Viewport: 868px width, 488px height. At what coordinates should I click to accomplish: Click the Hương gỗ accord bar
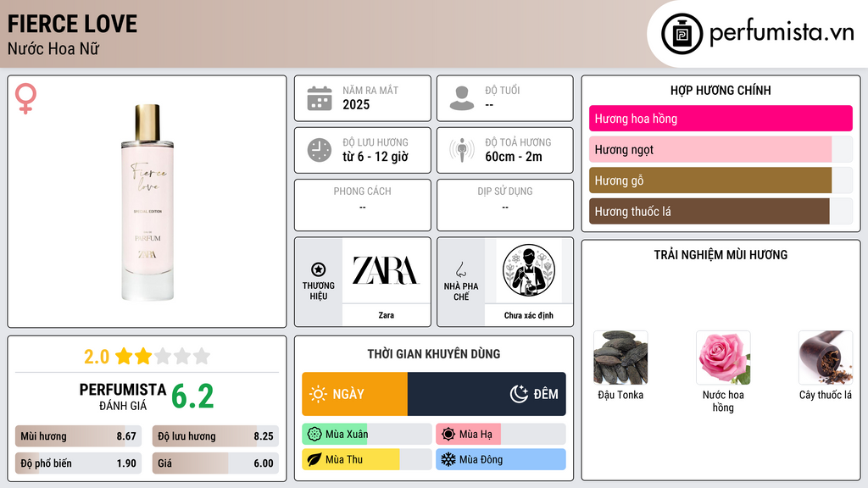(721, 180)
